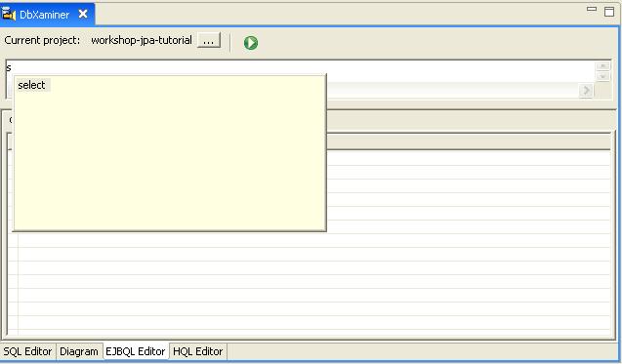Select the EJBQL Editor tab

click(136, 351)
